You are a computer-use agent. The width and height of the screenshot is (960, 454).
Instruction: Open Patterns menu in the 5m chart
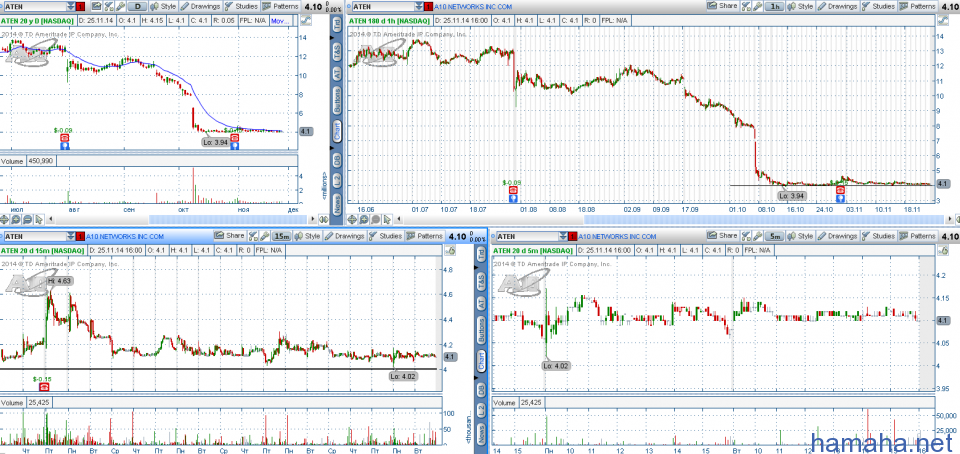(x=918, y=236)
